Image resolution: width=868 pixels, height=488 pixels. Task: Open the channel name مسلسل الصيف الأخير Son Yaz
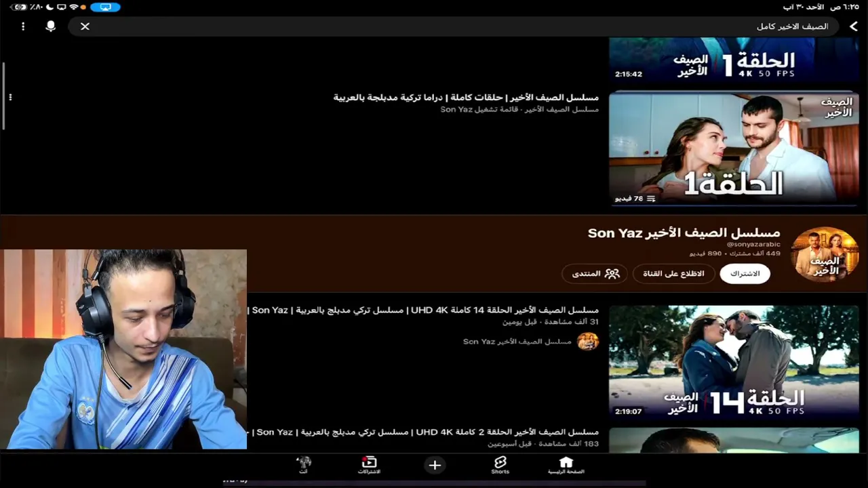pos(684,233)
